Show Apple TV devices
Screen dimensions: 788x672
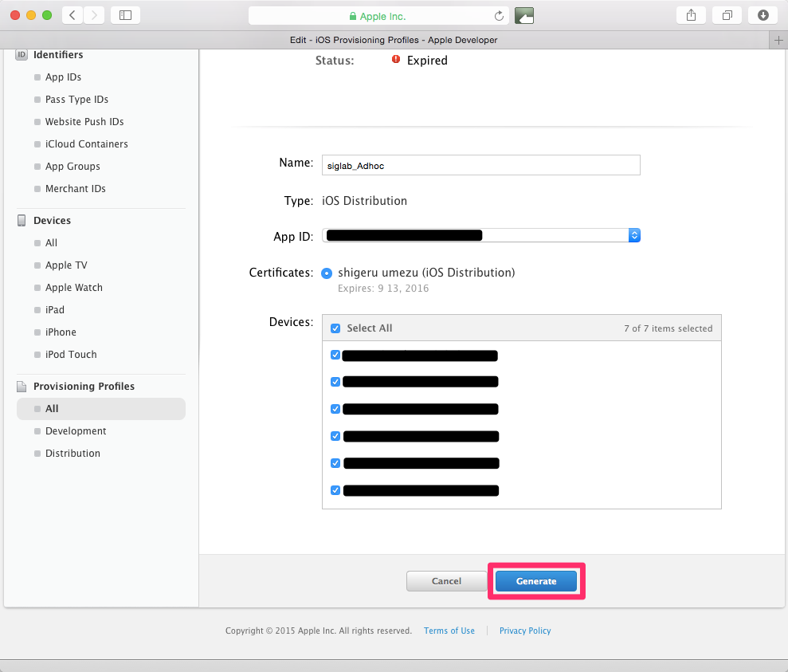(66, 265)
